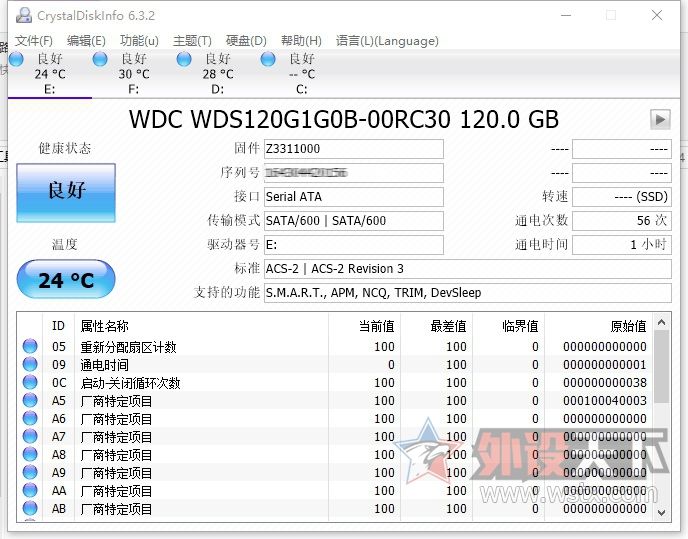Click the transfer mode field SATA/600 | SATA/600
This screenshot has width=688, height=539.
[x=354, y=220]
